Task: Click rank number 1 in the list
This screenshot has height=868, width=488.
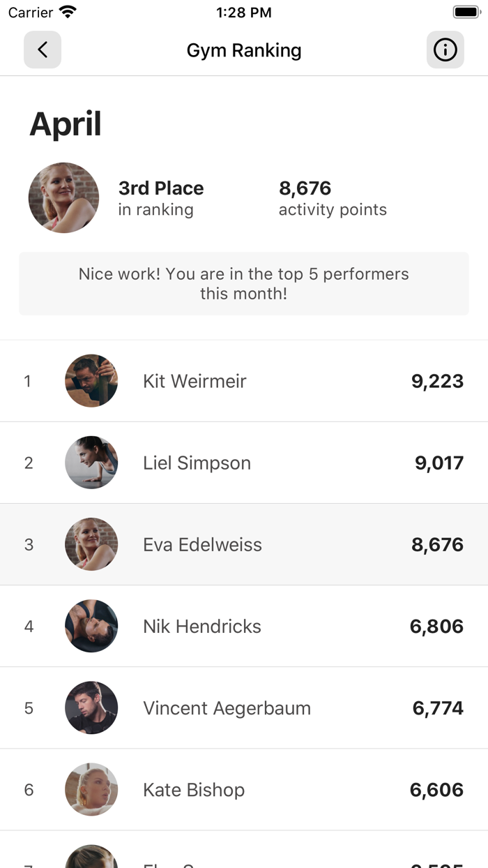Action: pos(29,381)
